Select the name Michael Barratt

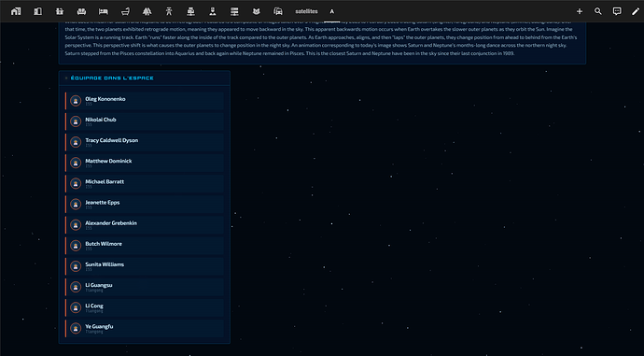pos(105,181)
